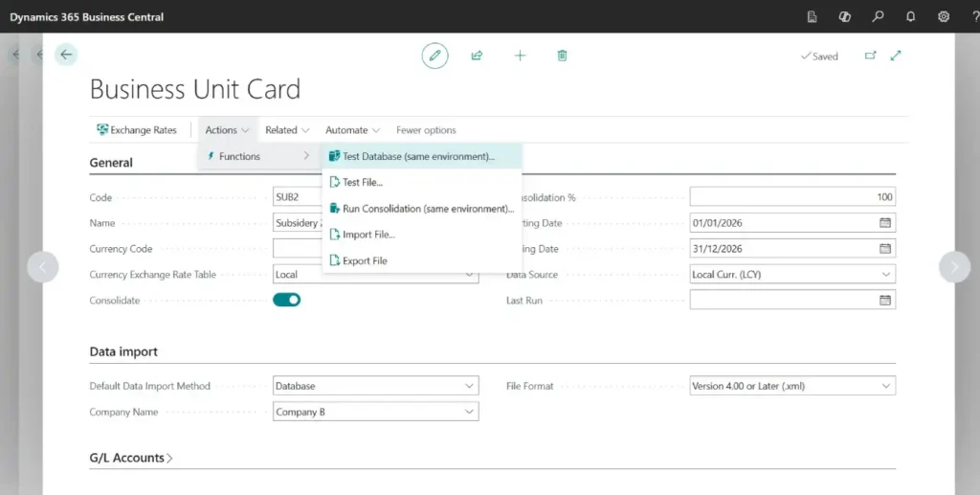980x495 pixels.
Task: Choose Test File menu entry
Action: pos(422,183)
